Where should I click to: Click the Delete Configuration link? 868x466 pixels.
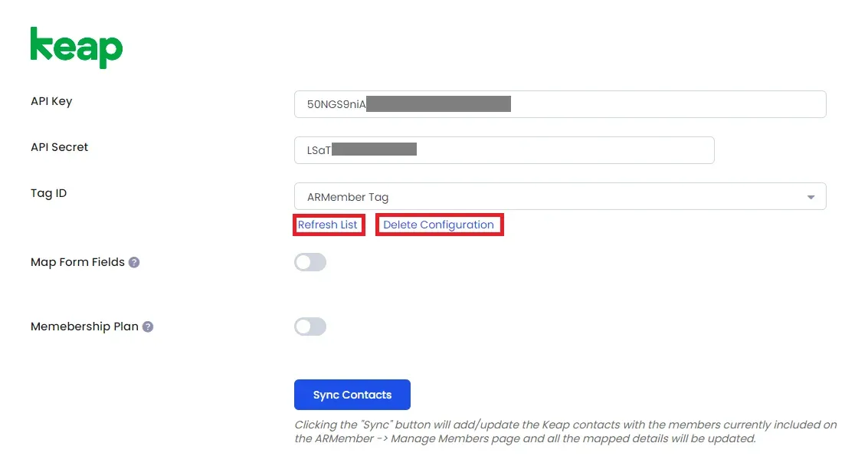[438, 225]
